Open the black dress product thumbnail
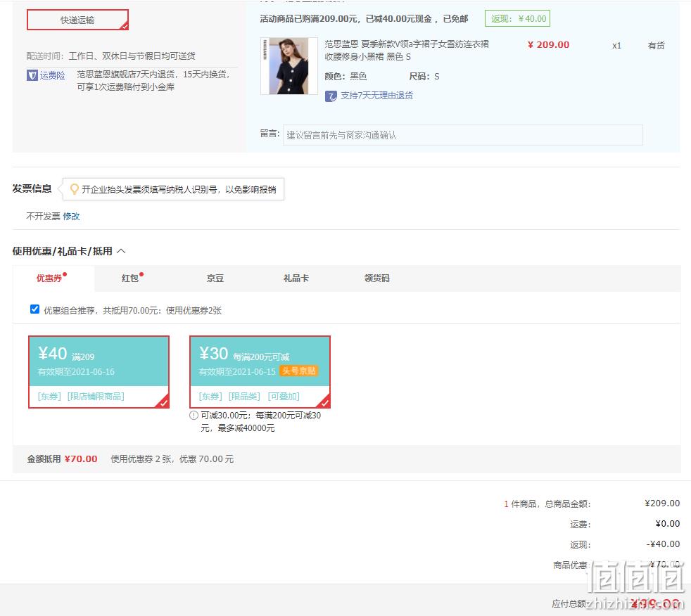The image size is (691, 616). pyautogui.click(x=289, y=66)
